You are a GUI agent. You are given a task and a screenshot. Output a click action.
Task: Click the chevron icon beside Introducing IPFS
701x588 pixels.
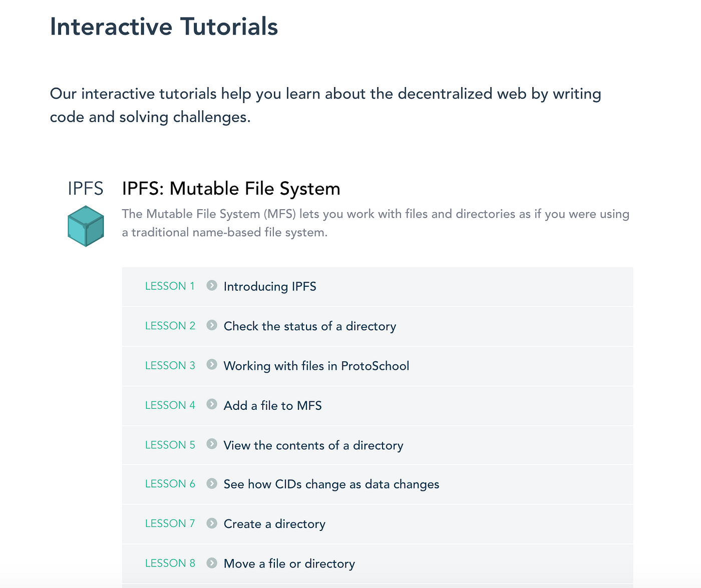pos(212,285)
